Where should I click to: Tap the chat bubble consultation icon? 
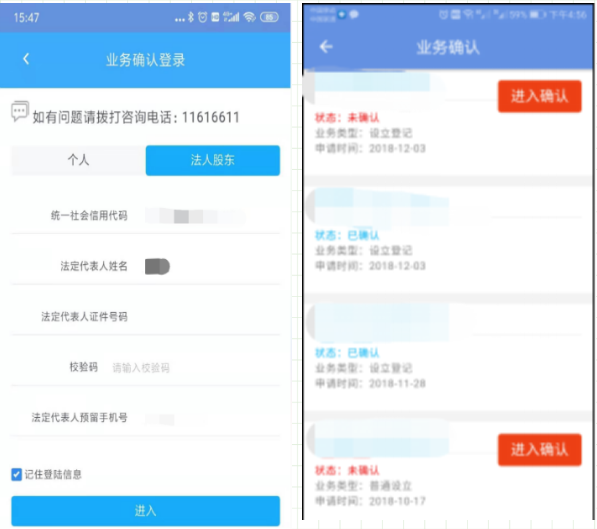pyautogui.click(x=20, y=112)
